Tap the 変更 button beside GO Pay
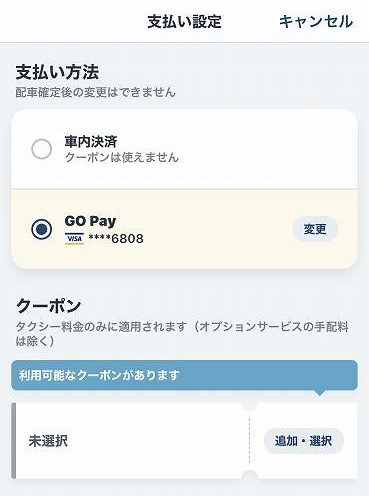 click(315, 229)
